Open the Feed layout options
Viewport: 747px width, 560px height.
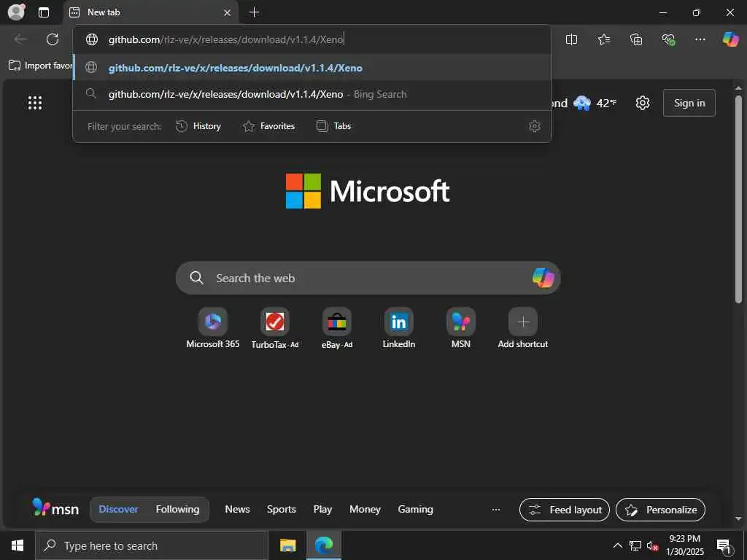coord(565,510)
